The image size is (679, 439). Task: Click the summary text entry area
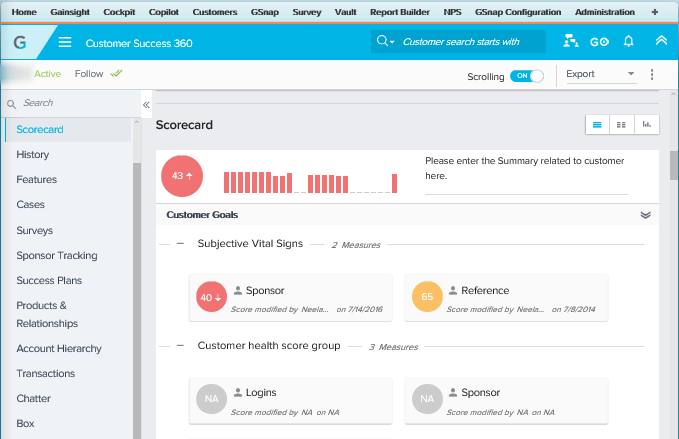click(526, 173)
